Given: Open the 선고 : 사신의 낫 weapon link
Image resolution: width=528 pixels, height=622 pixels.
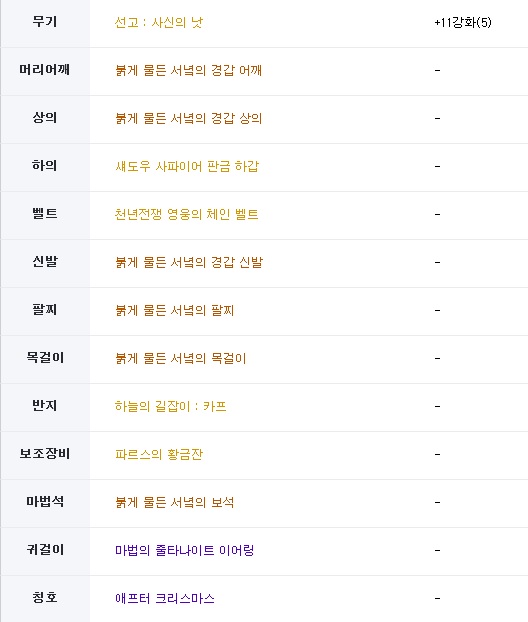Looking at the screenshot, I should [x=159, y=22].
